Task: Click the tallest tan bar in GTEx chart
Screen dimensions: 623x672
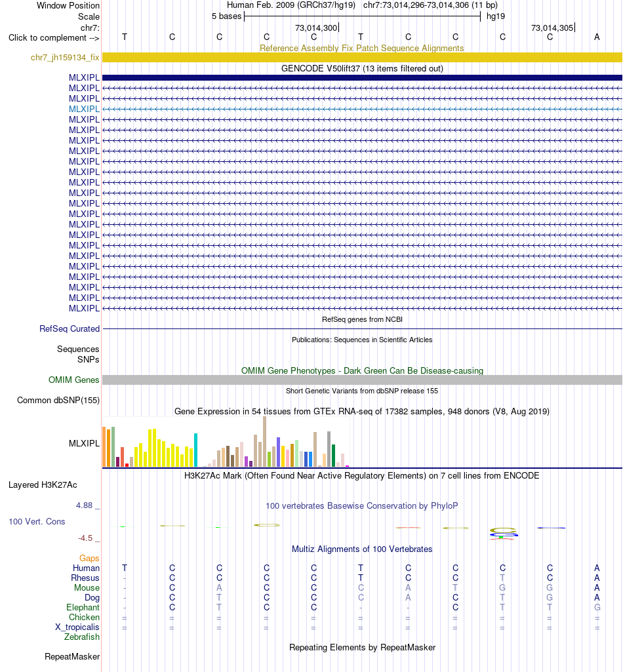Action: pos(264,441)
